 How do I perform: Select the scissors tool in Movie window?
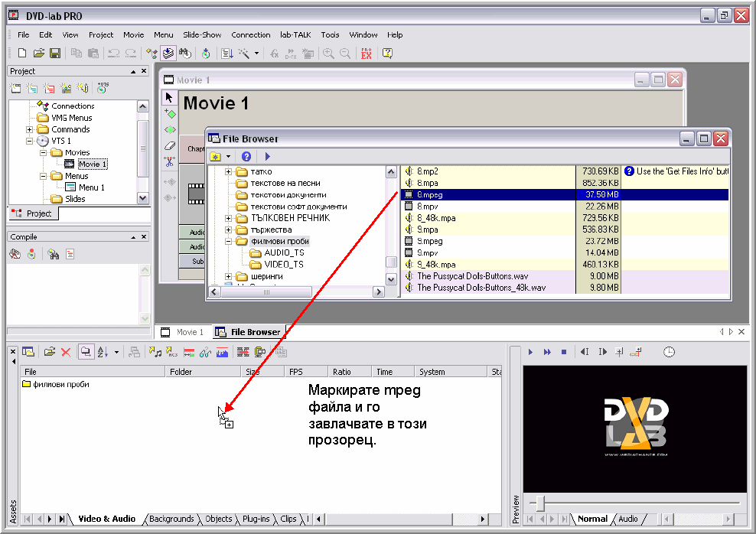[169, 161]
